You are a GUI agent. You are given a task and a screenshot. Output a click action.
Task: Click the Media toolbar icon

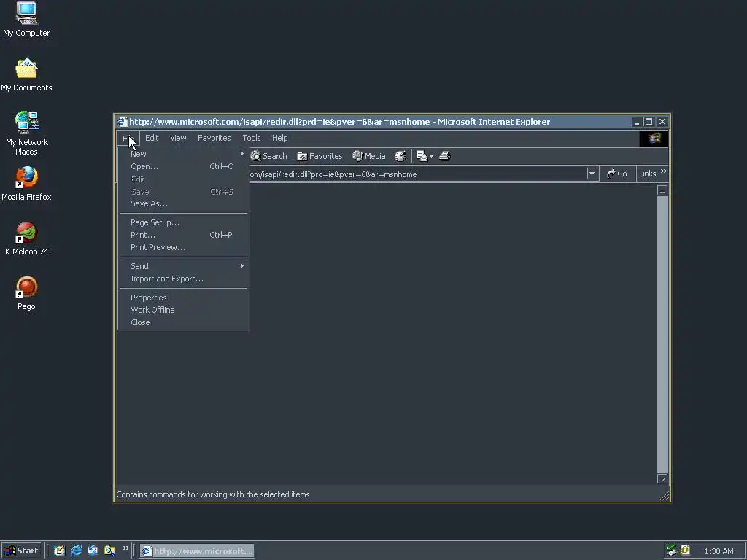(x=368, y=156)
